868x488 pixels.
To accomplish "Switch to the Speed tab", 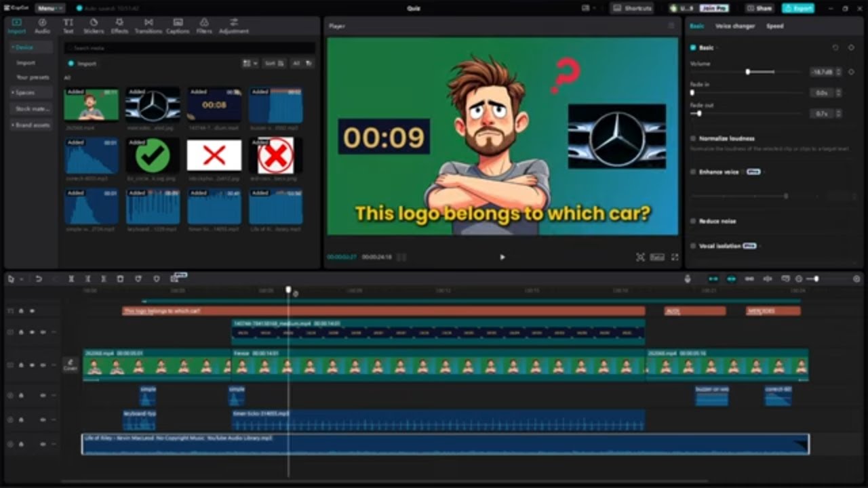I will tap(775, 26).
